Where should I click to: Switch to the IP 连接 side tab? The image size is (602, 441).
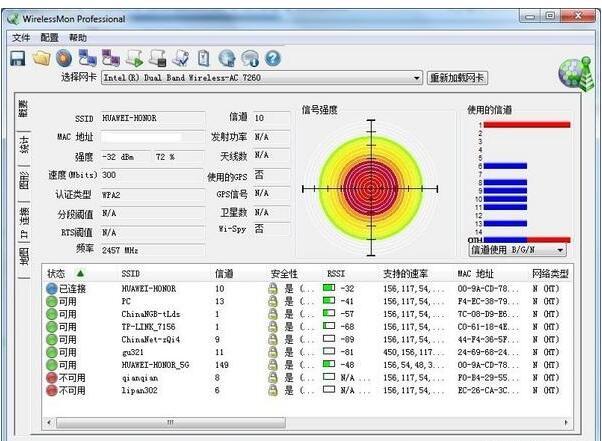[23, 222]
